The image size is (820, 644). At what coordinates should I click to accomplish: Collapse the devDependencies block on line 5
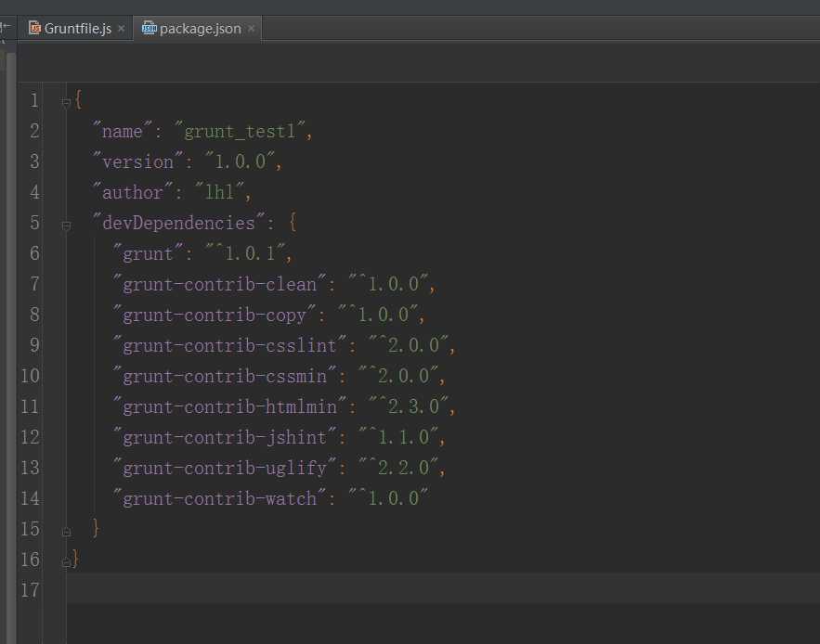[x=66, y=225]
